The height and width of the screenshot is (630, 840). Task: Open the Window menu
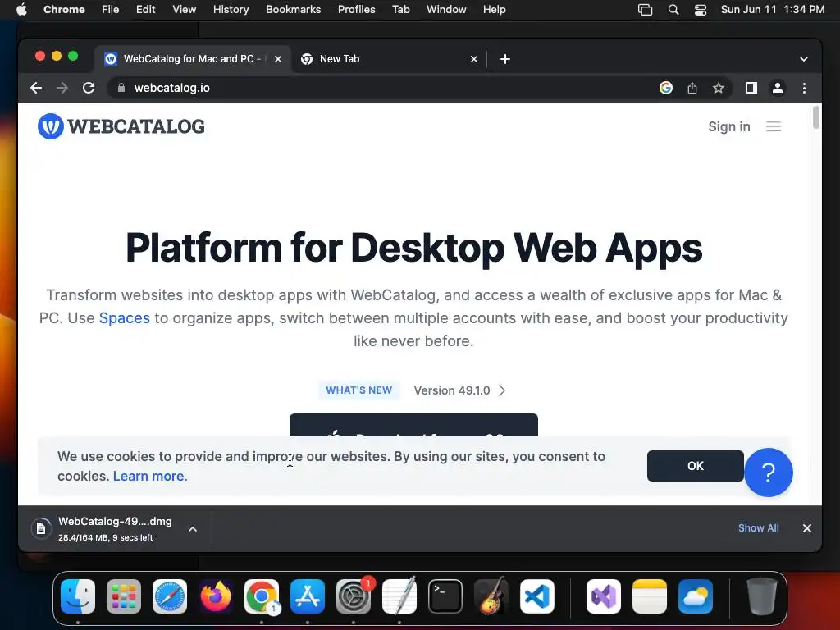point(446,10)
